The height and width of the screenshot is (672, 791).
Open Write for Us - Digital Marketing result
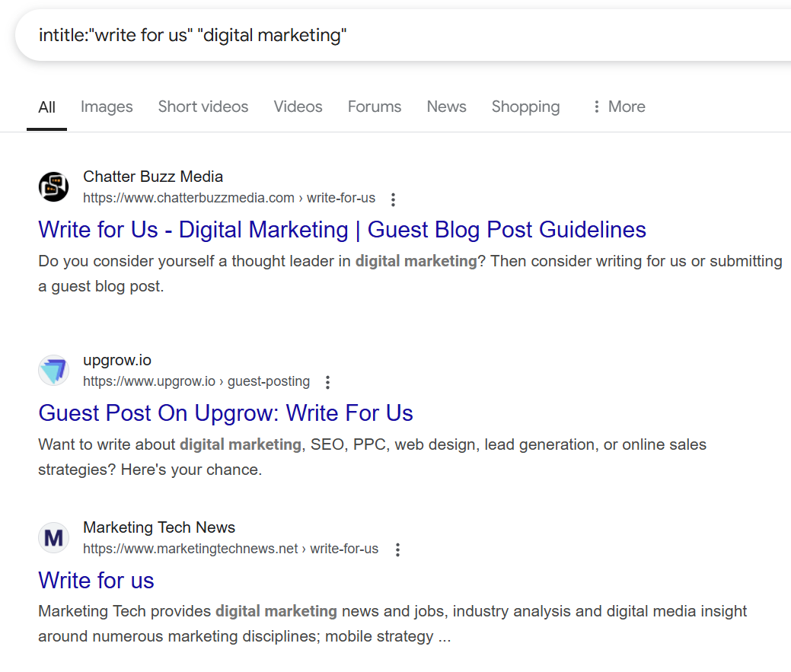[x=342, y=230]
